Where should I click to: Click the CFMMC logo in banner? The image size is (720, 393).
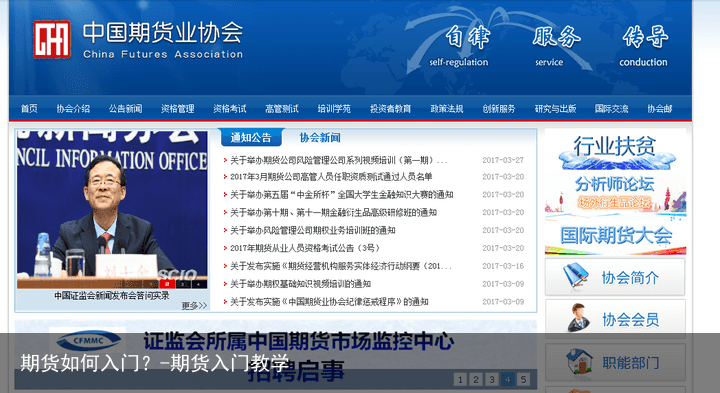tap(88, 341)
